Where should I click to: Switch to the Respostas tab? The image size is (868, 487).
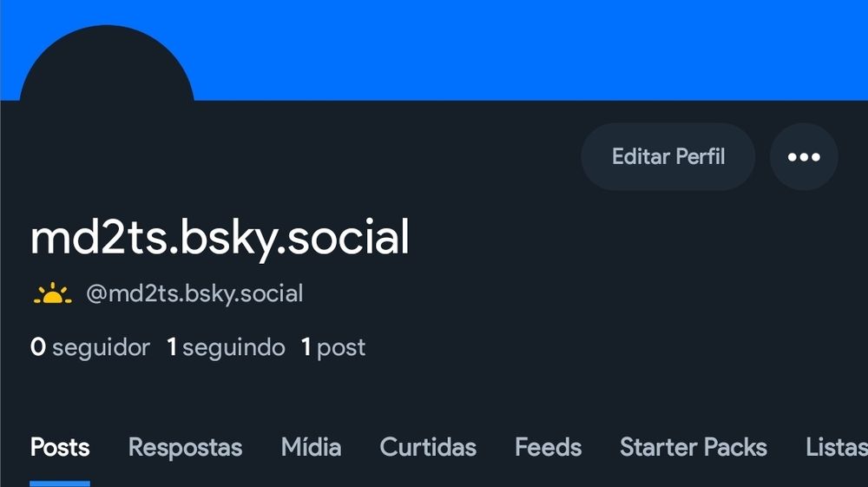click(186, 447)
